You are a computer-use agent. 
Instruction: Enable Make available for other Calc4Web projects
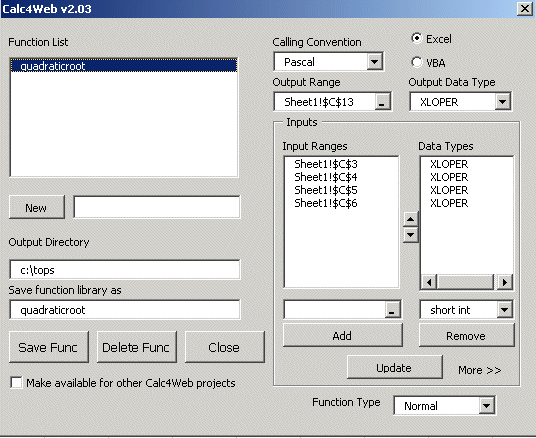pos(16,383)
